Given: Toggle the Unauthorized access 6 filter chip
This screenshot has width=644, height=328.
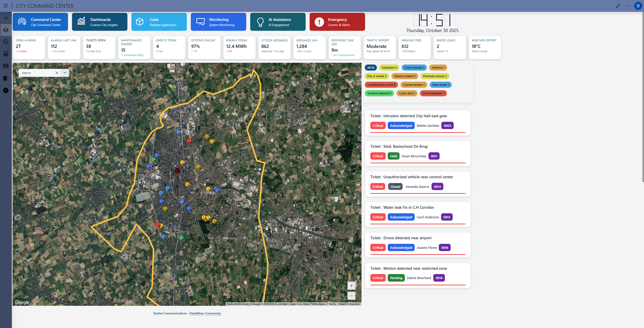Looking at the screenshot, I should click(x=381, y=85).
